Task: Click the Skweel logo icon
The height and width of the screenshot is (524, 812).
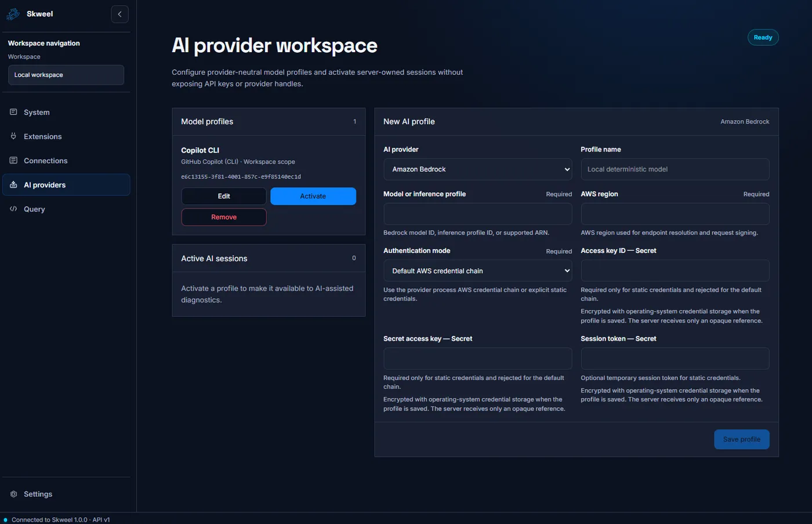Action: (13, 14)
